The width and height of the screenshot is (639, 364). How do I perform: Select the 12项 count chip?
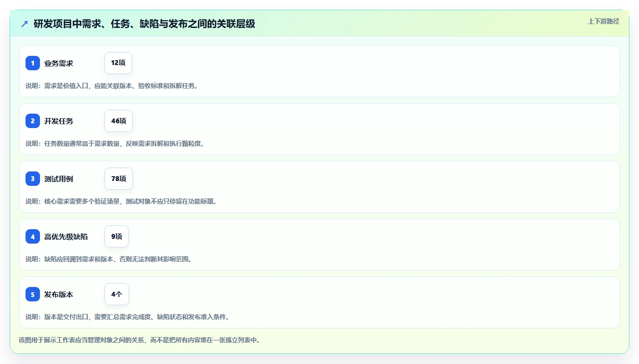(x=118, y=63)
